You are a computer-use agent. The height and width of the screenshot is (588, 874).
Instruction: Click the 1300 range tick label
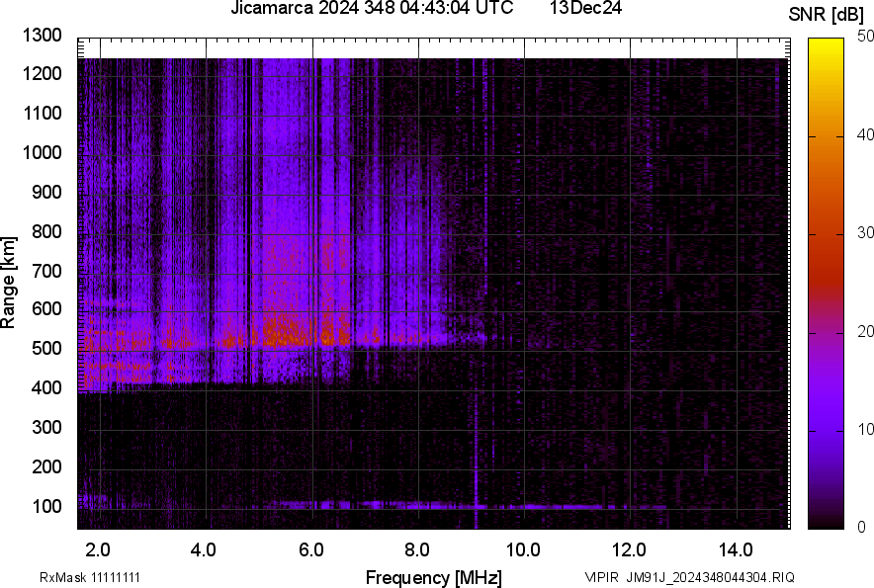point(43,37)
